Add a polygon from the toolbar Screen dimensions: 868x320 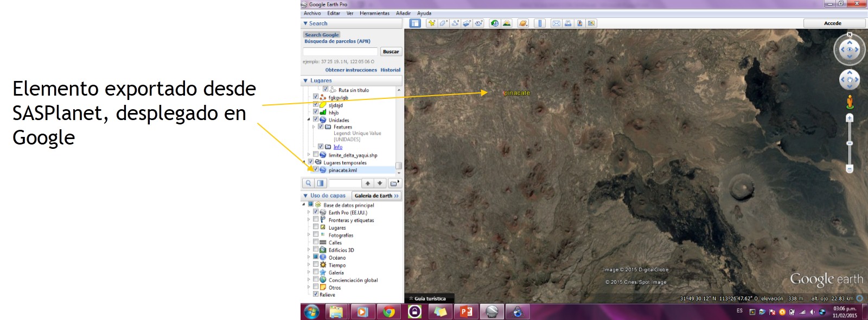click(443, 23)
